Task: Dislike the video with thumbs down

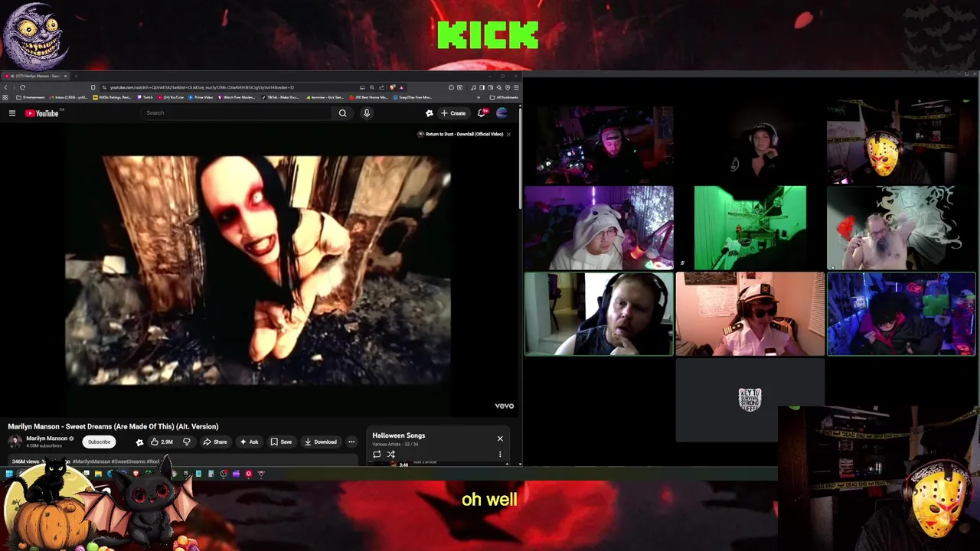Action: (x=186, y=442)
